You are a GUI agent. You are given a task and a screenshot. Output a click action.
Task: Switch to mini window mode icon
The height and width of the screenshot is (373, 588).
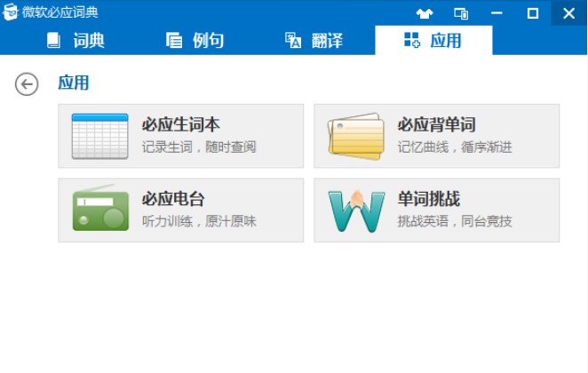pos(461,14)
